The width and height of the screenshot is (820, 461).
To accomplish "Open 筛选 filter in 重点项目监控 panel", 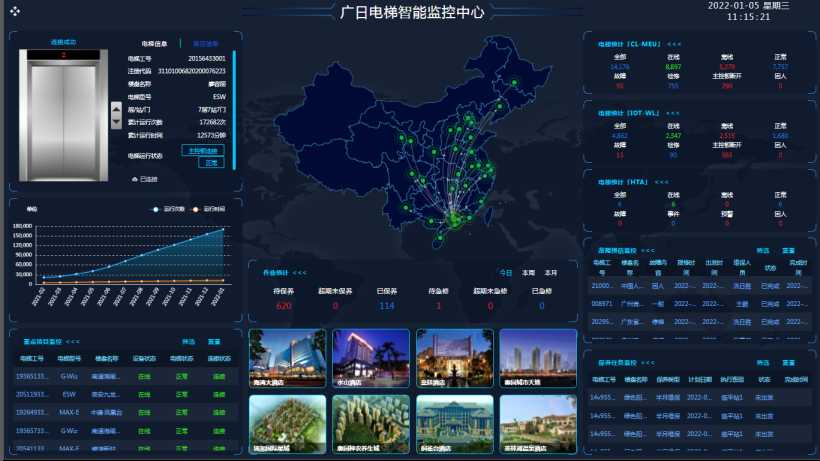I will click(x=188, y=341).
